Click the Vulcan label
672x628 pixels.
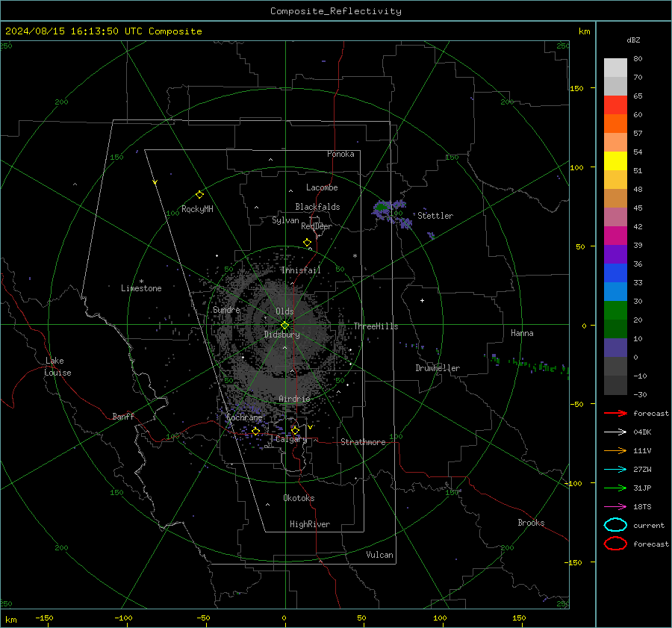point(380,555)
